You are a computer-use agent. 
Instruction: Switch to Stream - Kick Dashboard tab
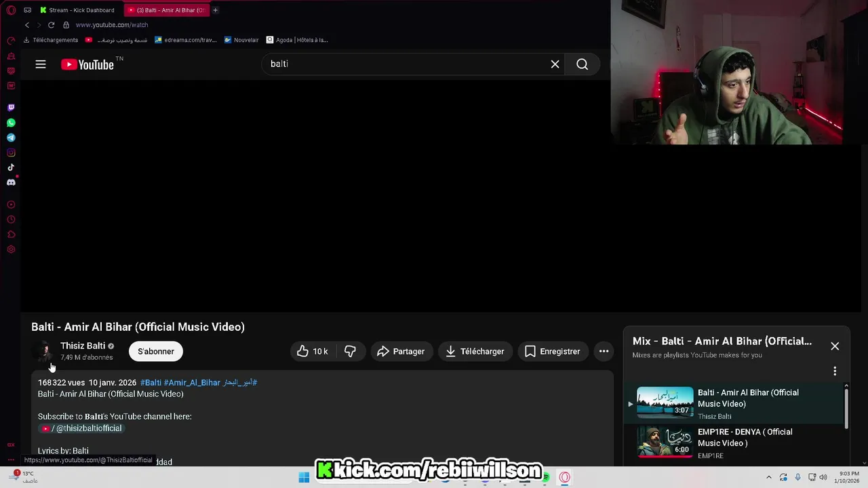77,10
